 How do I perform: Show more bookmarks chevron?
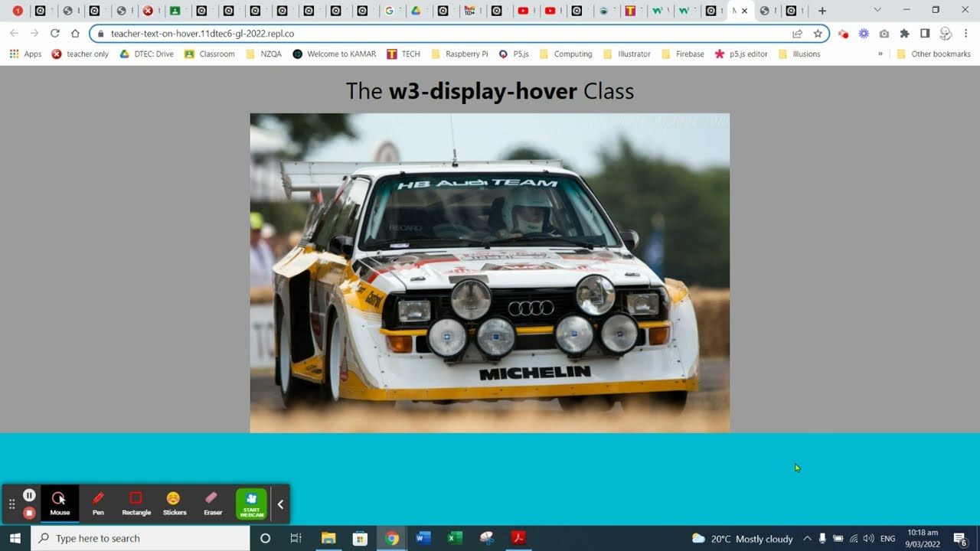(880, 54)
